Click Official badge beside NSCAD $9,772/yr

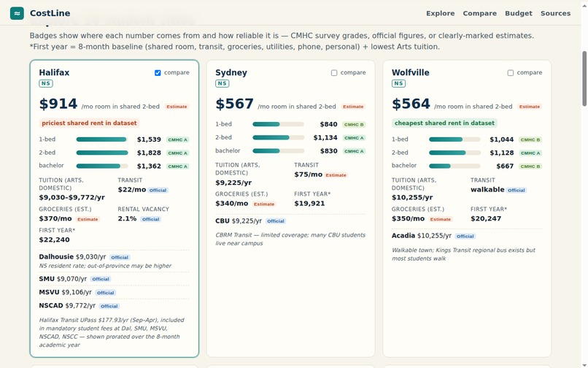(x=109, y=307)
